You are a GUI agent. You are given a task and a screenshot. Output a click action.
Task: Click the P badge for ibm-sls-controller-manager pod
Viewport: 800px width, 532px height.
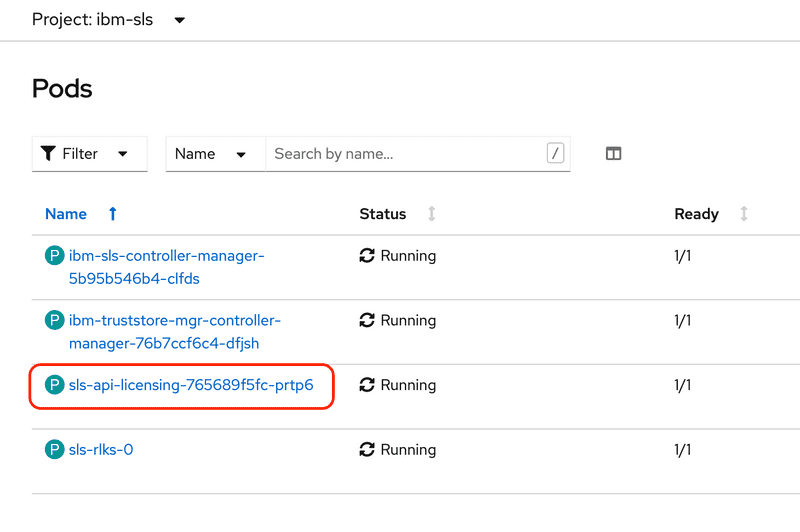[55, 255]
